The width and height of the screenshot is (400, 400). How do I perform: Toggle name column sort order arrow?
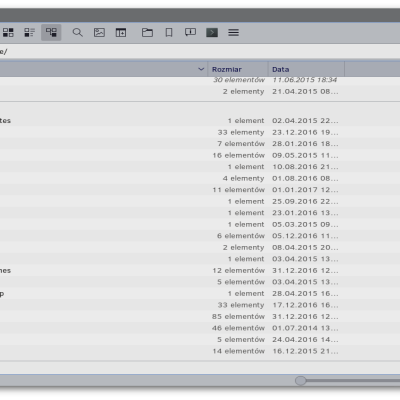coord(201,69)
